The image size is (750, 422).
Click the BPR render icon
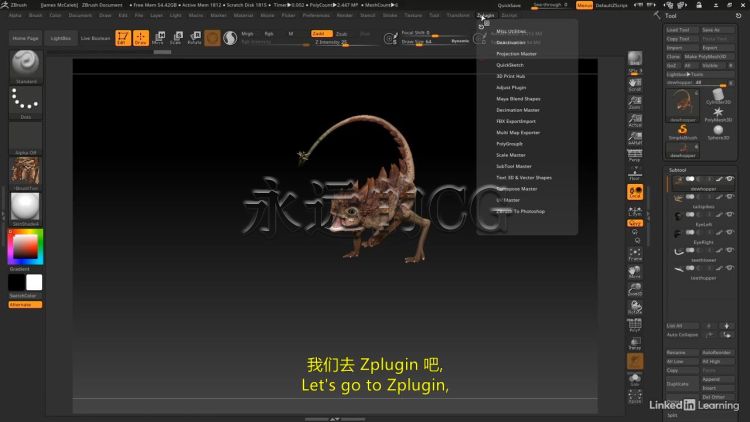635,58
